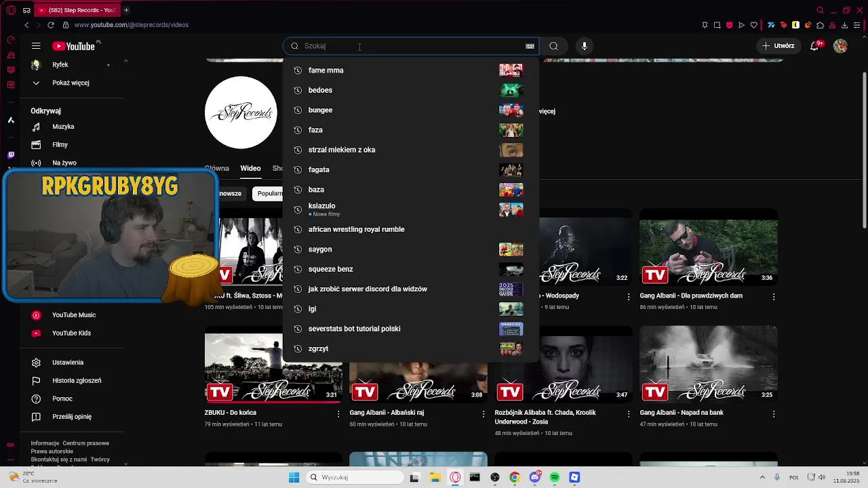Open browser extensions puzzle icon

[x=821, y=25]
